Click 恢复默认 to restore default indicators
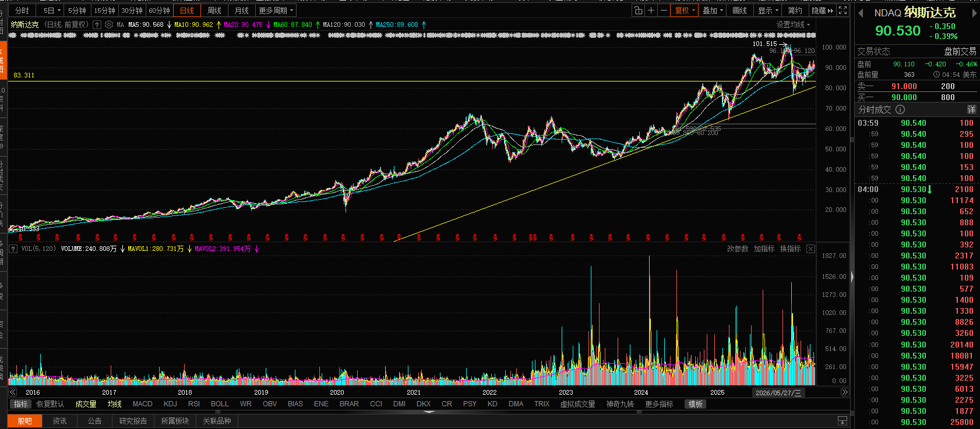This screenshot has width=980, height=429. (x=50, y=404)
